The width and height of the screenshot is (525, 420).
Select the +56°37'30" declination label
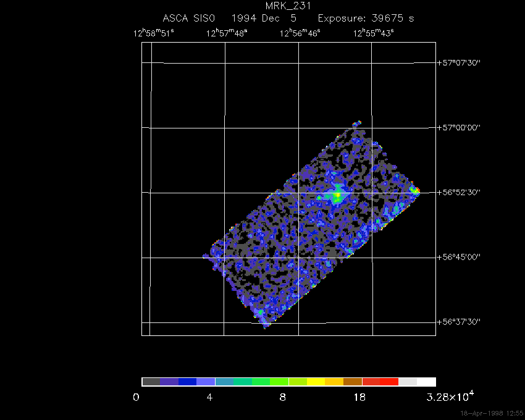tap(459, 322)
